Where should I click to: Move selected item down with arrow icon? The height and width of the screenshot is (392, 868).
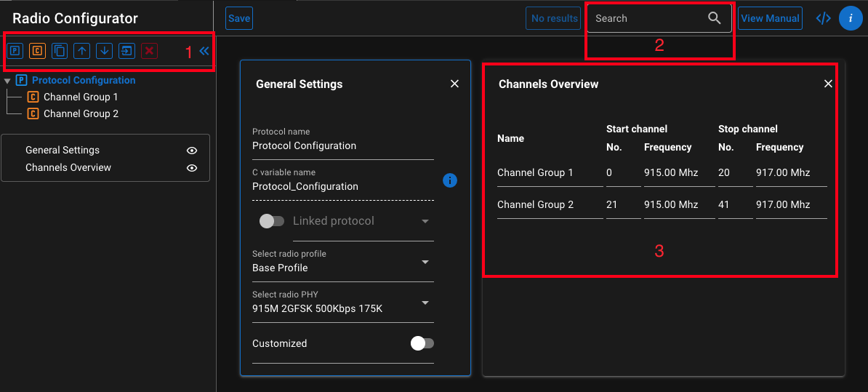click(x=105, y=51)
